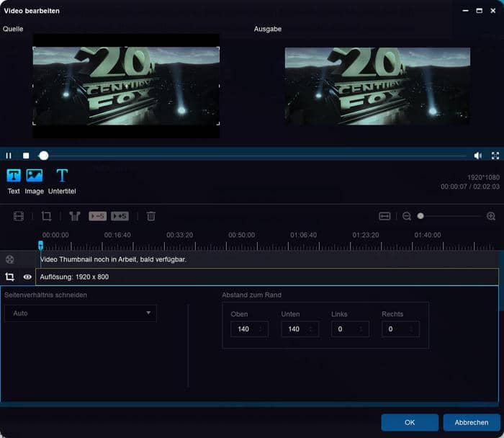The width and height of the screenshot is (504, 438).
Task: Step back 5 seconds button
Action: 98,216
